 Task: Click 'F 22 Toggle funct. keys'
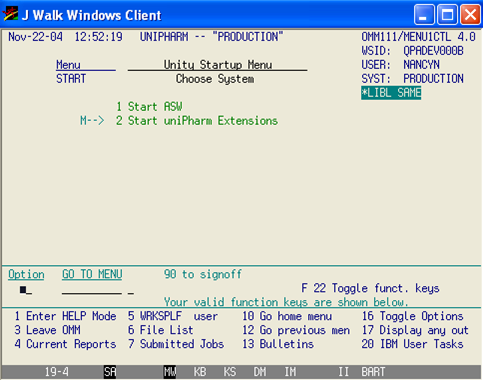pyautogui.click(x=370, y=288)
